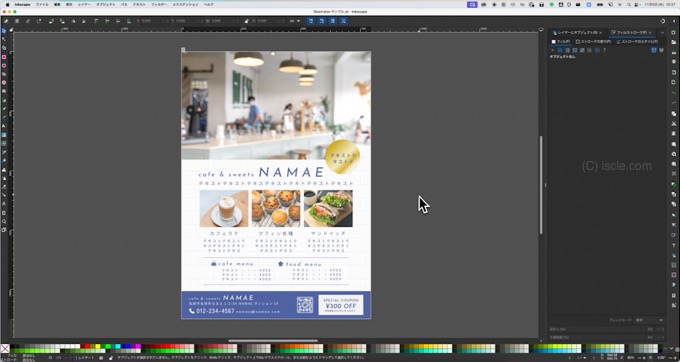Switch to ストロークの塗り tab
Image resolution: width=680 pixels, height=362 pixels.
(594, 42)
